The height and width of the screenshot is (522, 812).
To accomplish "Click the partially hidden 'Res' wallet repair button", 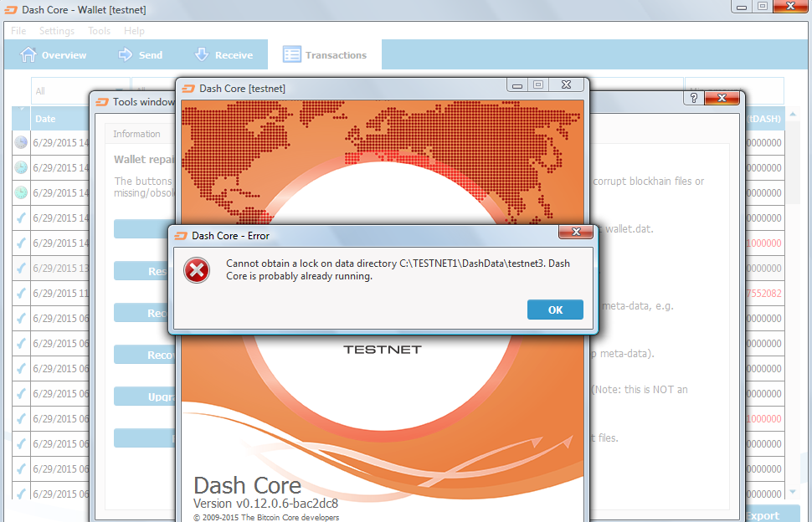I will 145,271.
